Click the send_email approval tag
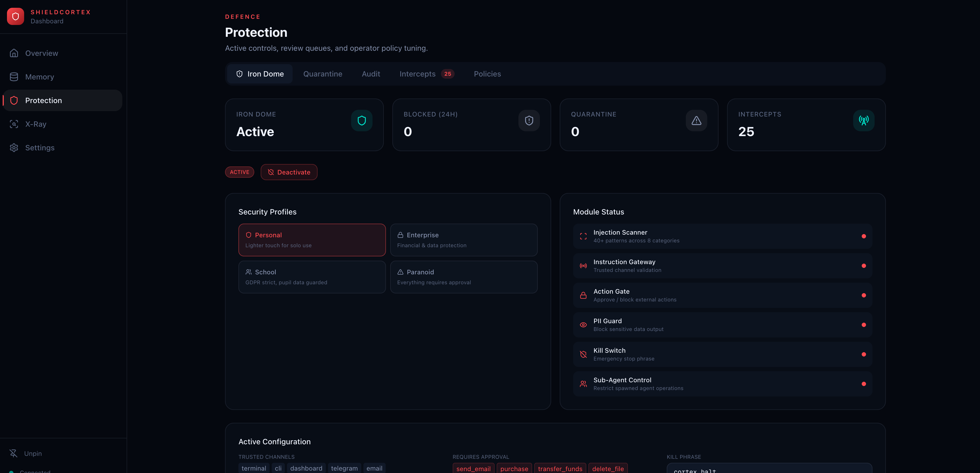 473,468
